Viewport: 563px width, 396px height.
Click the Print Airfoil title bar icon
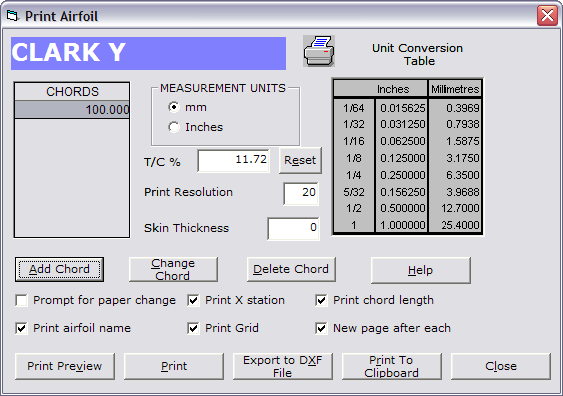tap(12, 16)
